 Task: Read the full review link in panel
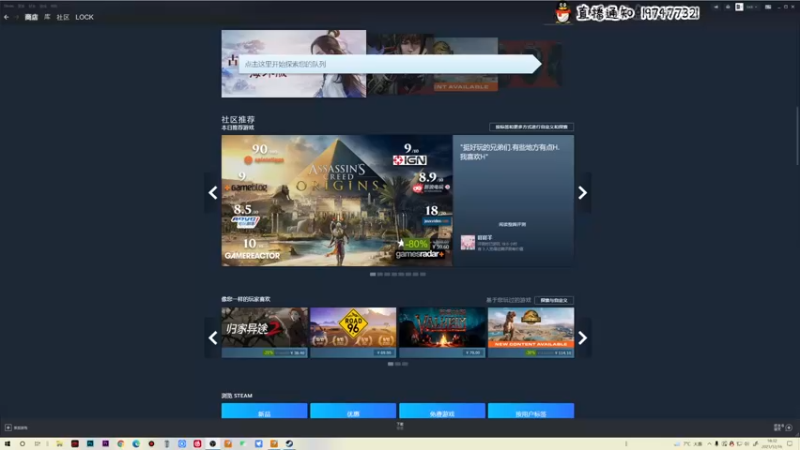click(512, 224)
